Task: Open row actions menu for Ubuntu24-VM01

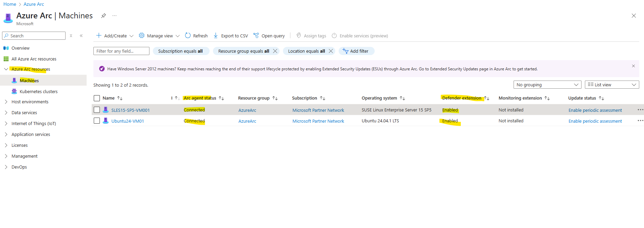Action: pos(640,121)
